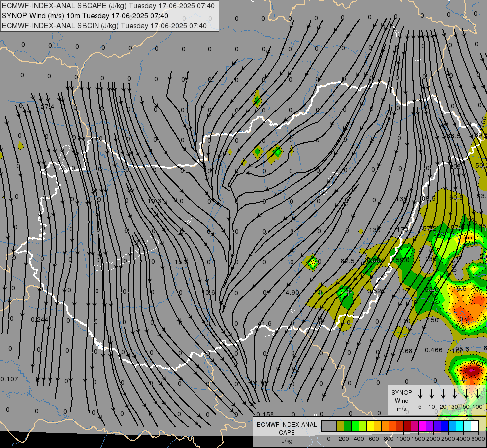
Task: Click the 41.6 value near the southern border
Action: click(264, 324)
